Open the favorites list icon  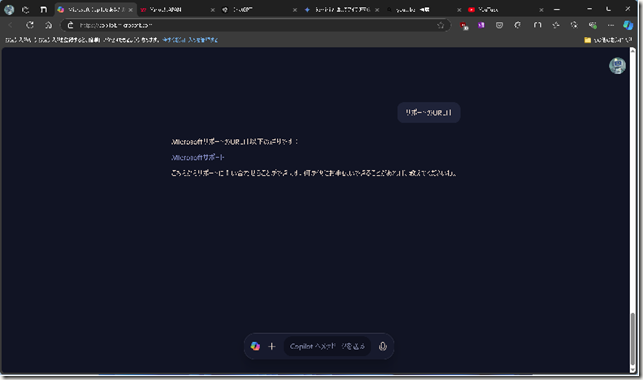556,25
